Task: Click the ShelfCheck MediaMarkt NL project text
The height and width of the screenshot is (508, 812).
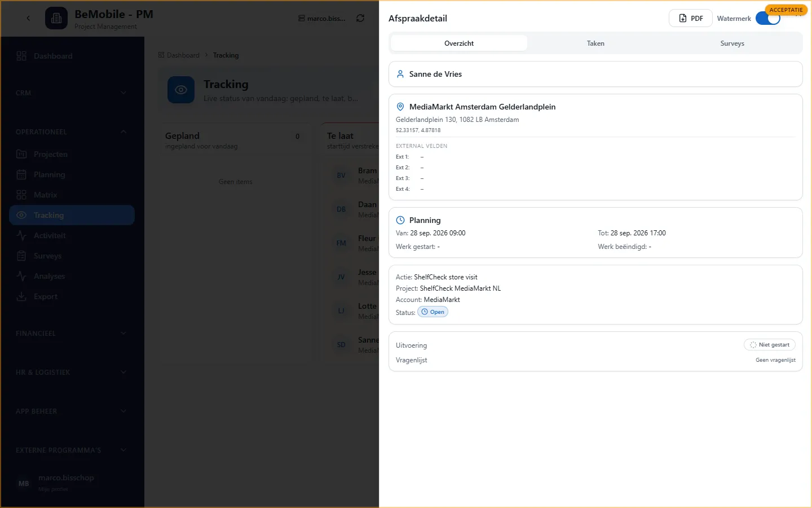Action: coord(460,288)
